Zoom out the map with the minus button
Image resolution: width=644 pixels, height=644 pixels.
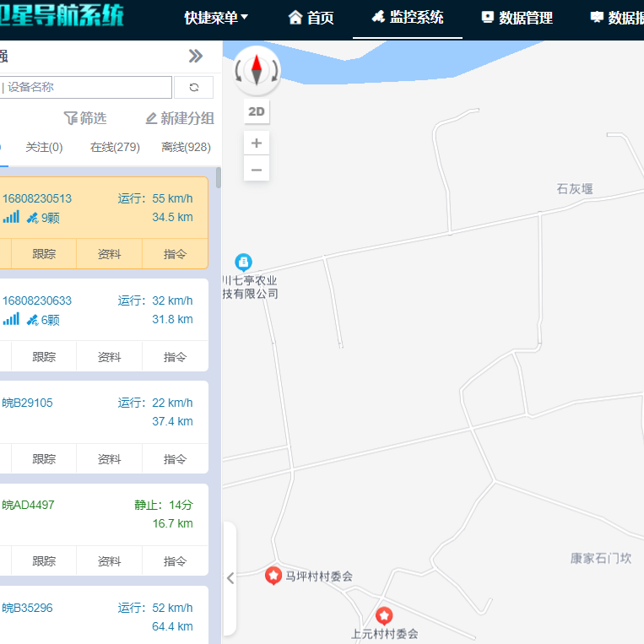tap(257, 169)
